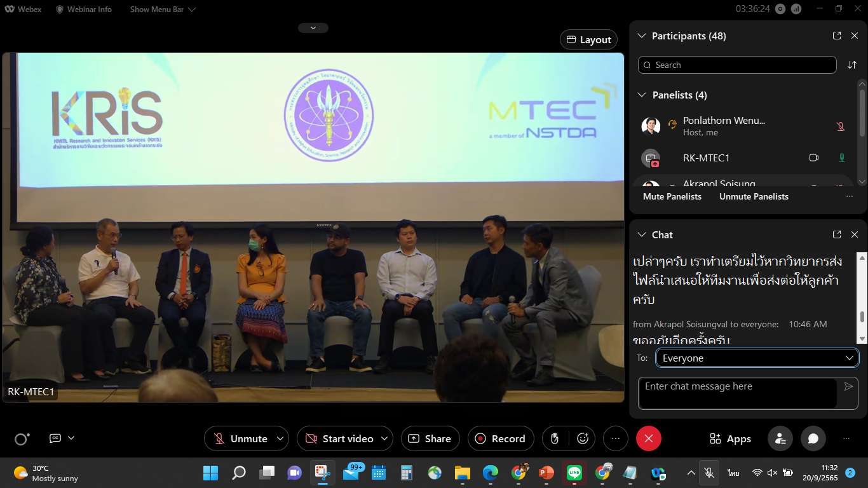Open panel options ellipsis at bottom right

846,438
